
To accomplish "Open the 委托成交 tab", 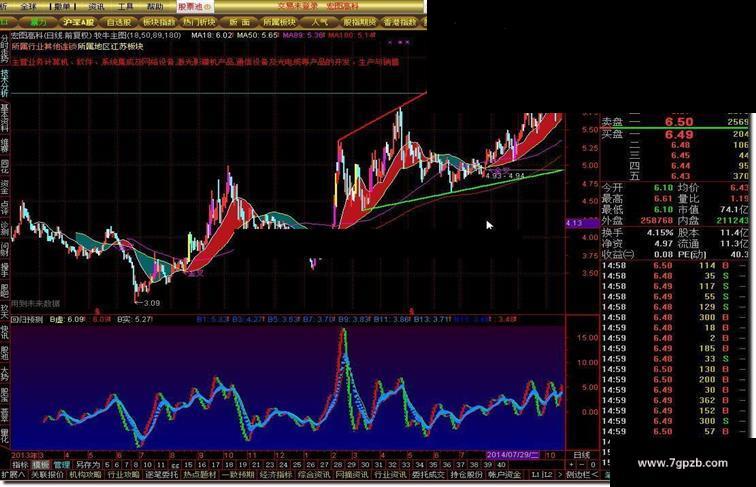I will click(x=428, y=475).
